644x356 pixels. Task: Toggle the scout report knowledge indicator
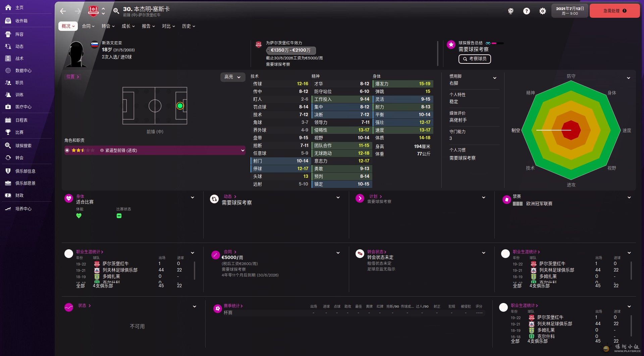(x=494, y=43)
